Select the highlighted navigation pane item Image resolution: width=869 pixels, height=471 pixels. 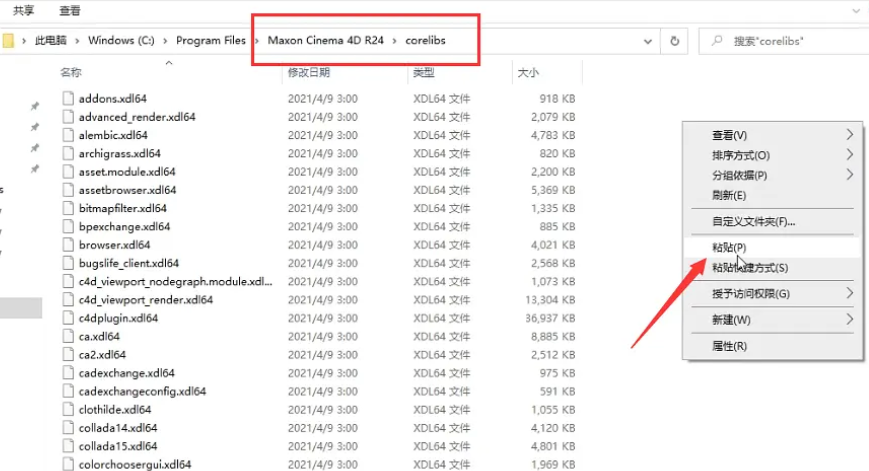(x=21, y=308)
